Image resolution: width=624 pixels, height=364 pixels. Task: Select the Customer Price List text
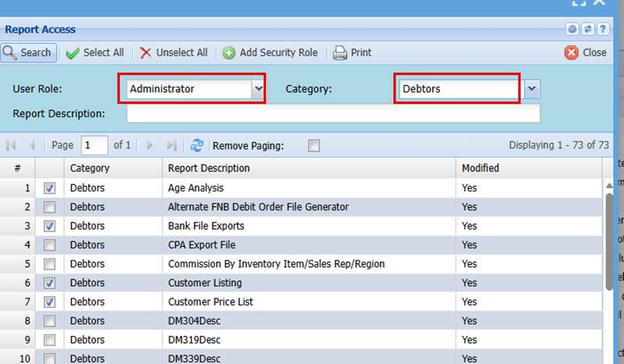[x=210, y=302]
